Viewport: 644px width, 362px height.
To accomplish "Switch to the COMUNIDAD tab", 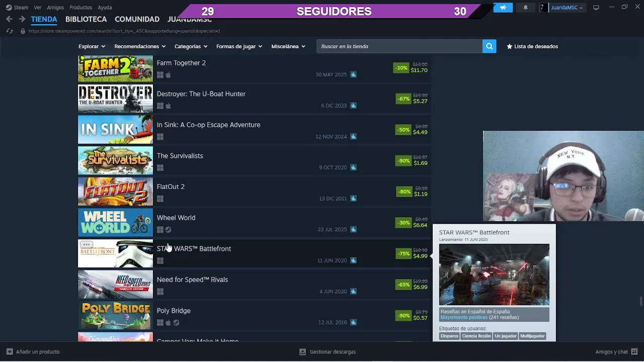I will pyautogui.click(x=137, y=19).
